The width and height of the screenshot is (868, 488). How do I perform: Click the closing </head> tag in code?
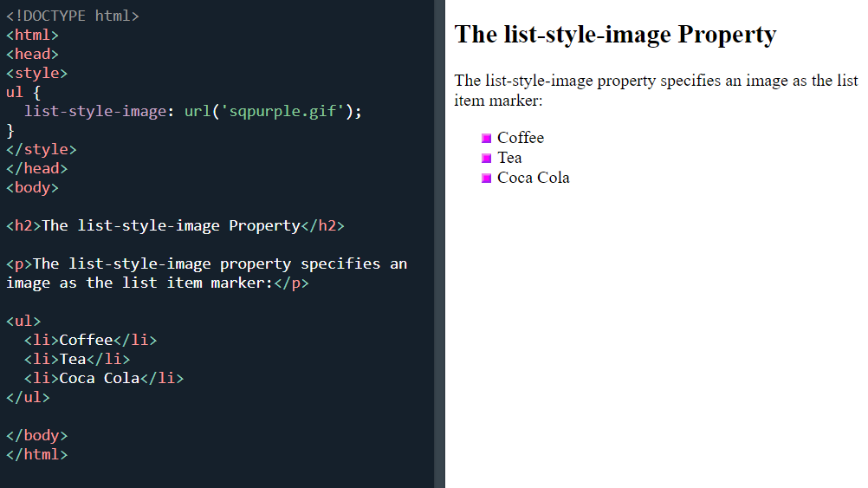(x=36, y=168)
